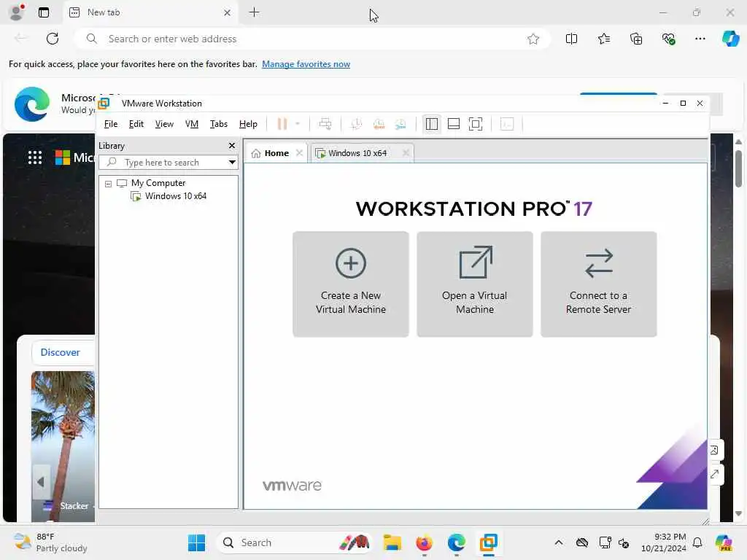Open the Copilot icon in Edge toolbar
Viewport: 747px width, 560px height.
(731, 39)
